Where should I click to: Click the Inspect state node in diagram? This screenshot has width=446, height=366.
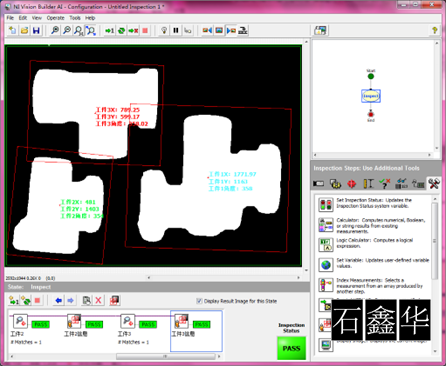pos(371,96)
